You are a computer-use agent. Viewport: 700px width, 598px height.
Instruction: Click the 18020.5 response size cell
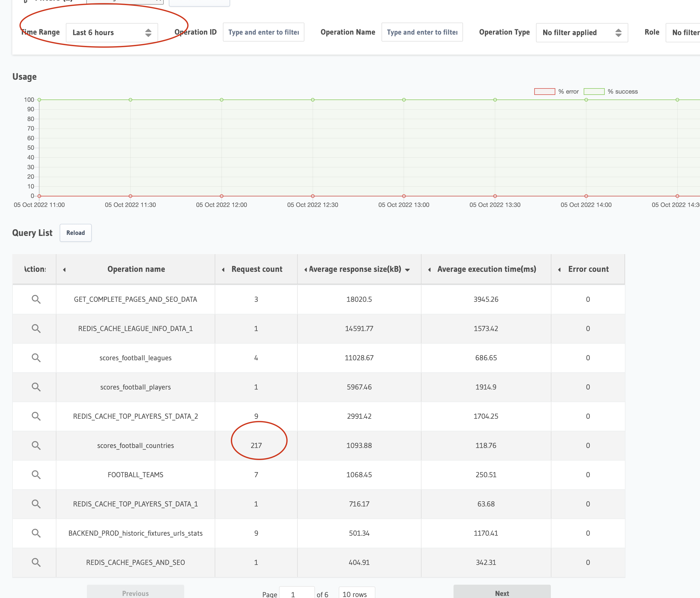359,299
